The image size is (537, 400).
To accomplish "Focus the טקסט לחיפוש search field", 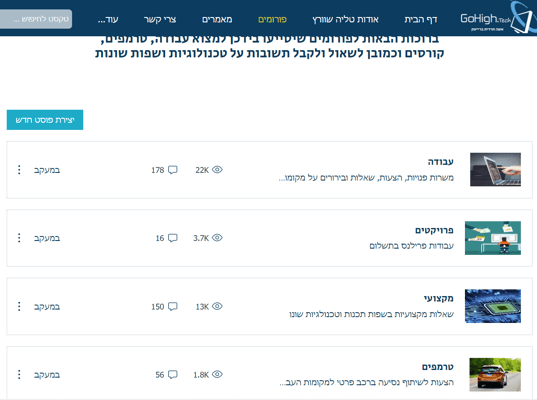I will click(x=36, y=19).
